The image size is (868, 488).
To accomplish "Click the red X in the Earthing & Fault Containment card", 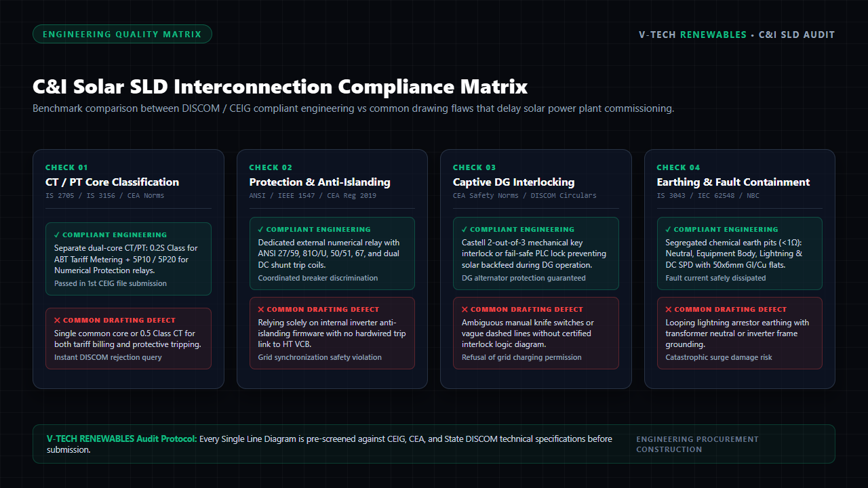I will 669,310.
